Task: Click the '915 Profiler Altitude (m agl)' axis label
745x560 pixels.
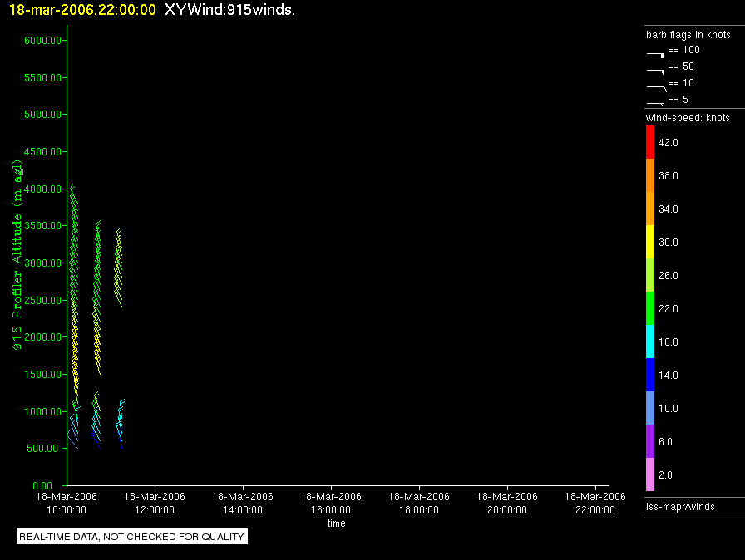Action: (17, 255)
